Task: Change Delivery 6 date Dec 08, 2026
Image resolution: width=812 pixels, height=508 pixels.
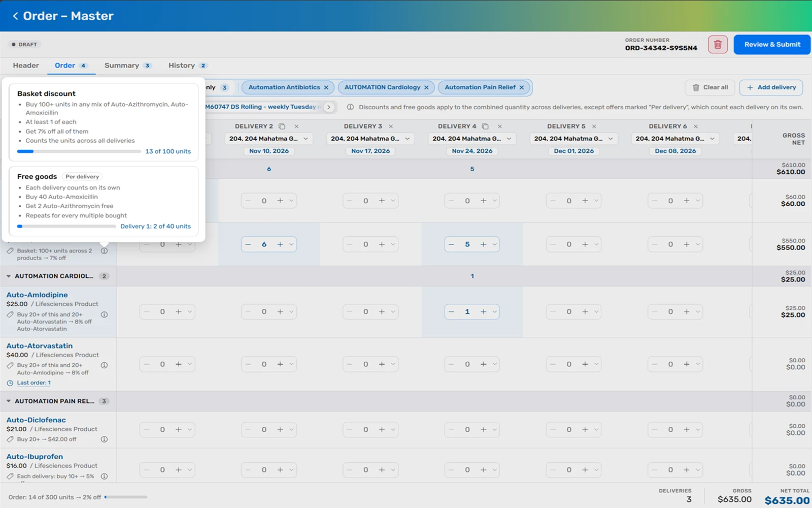Action: pyautogui.click(x=675, y=151)
